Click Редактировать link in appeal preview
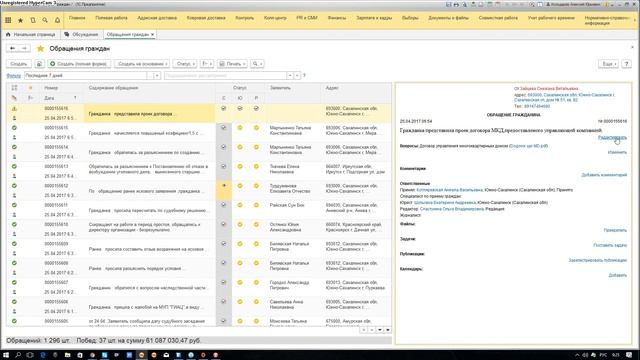This screenshot has height=360, width=640. tap(612, 138)
